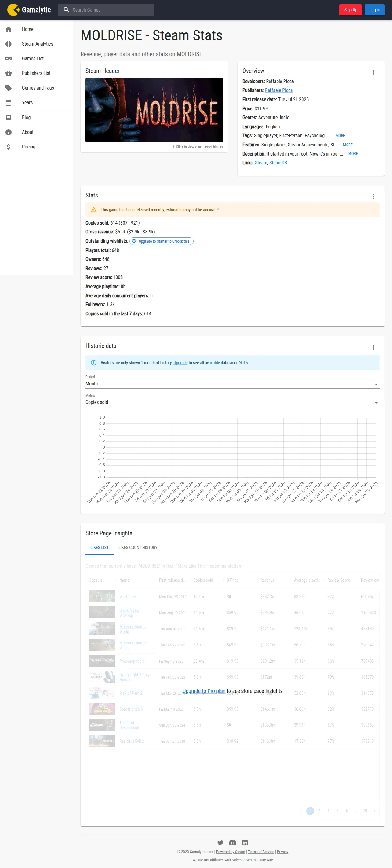Click the Genres Adventure, Indie line
The height and width of the screenshot is (868, 392).
266,118
